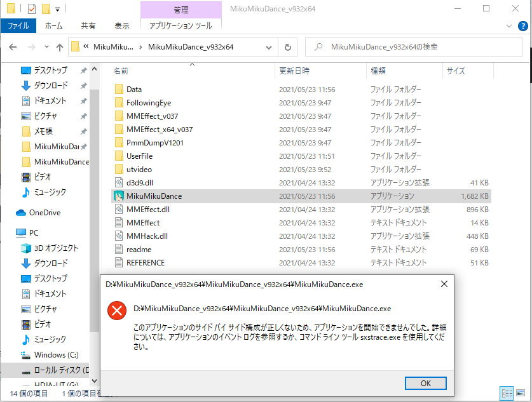Open the UserFile folder
The image size is (532, 402).
pyautogui.click(x=139, y=156)
